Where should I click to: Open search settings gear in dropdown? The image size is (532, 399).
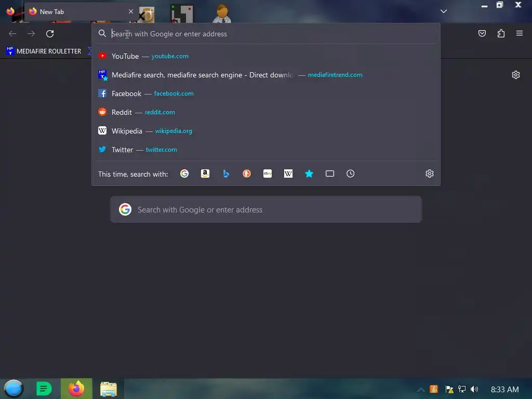430,174
